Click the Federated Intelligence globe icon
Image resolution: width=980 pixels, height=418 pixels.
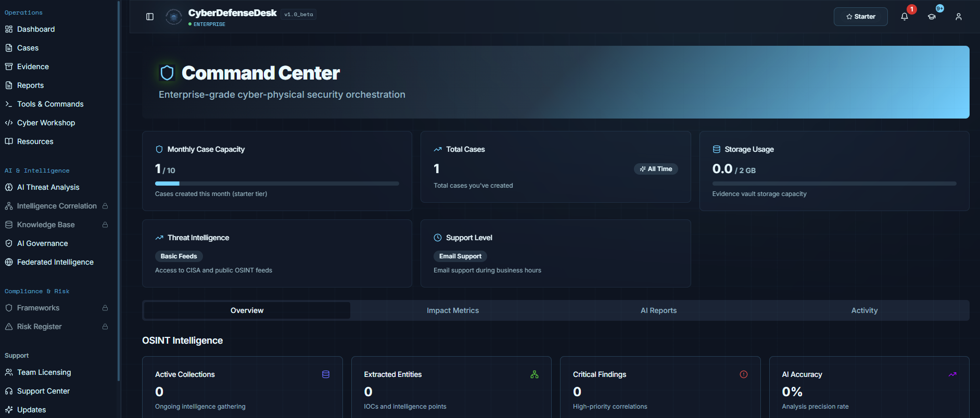[9, 262]
